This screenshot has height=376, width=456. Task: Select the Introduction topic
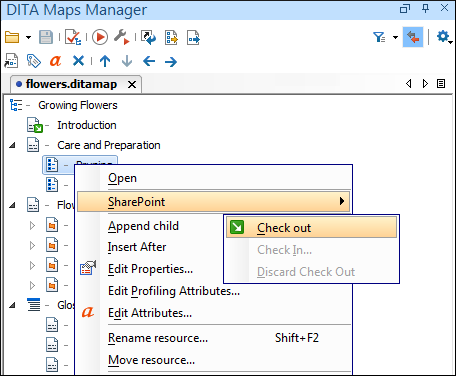[x=87, y=125]
